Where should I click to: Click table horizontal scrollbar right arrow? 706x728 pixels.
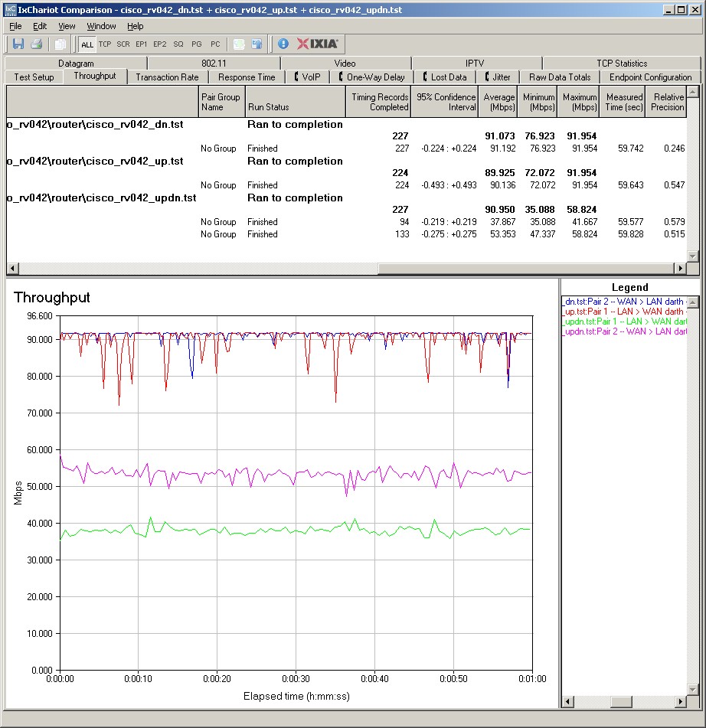tap(681, 269)
